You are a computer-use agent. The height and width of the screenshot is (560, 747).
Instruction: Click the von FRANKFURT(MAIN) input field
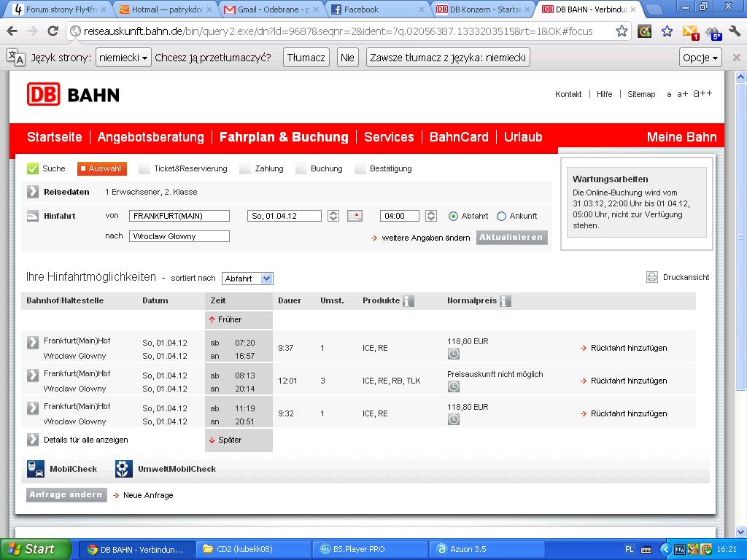tap(179, 216)
